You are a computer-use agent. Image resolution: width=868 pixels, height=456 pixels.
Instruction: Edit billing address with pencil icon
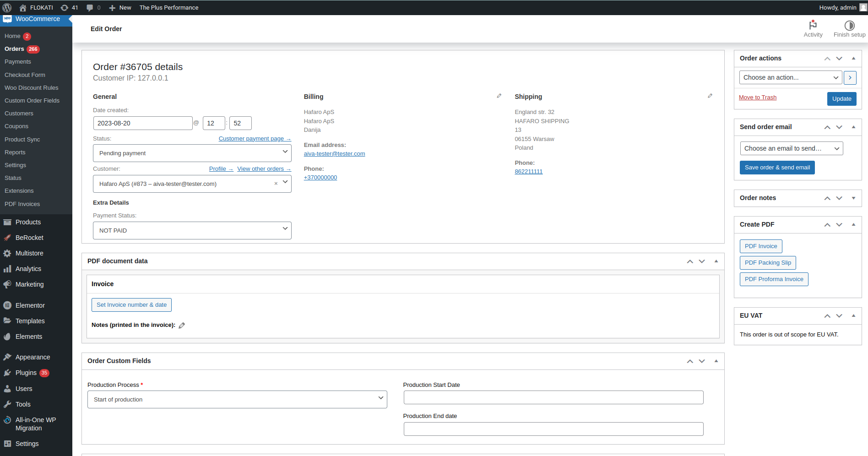click(499, 96)
